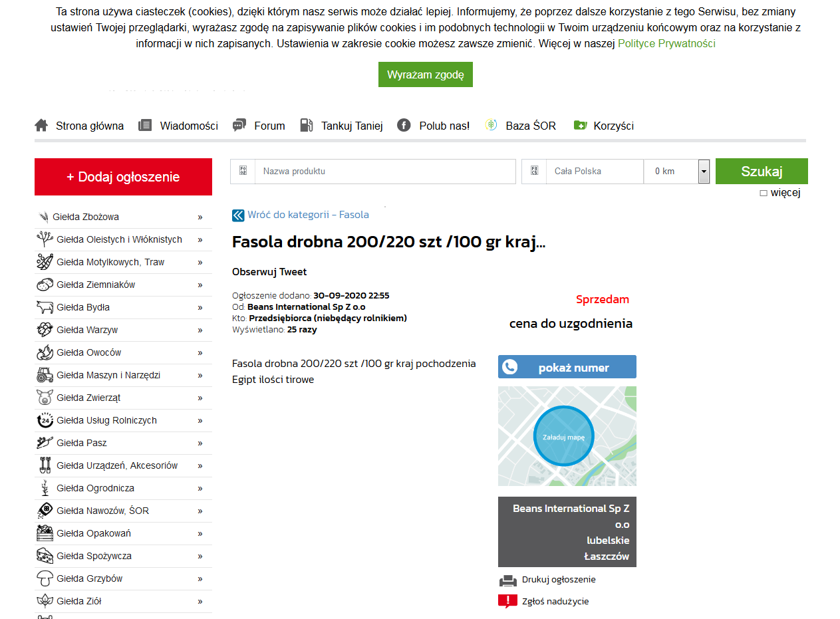This screenshot has width=840, height=619.
Task: Expand Giełda Zbożowa category arrow
Action: [200, 217]
